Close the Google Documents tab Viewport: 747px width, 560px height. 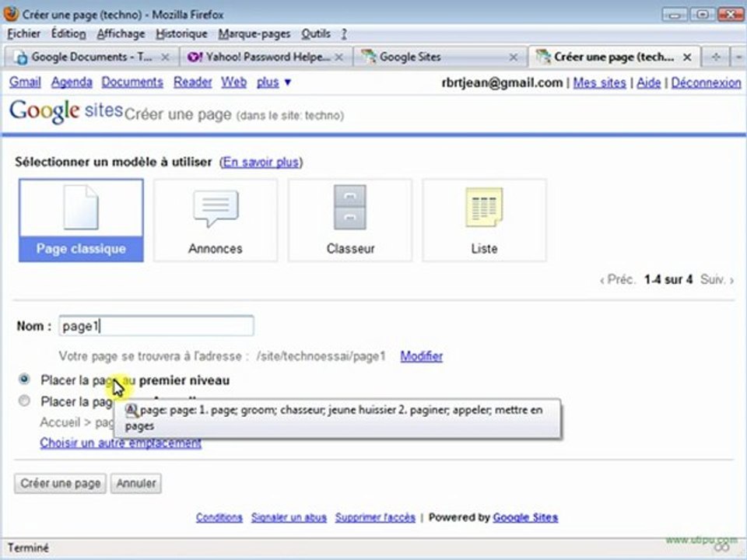tap(165, 57)
